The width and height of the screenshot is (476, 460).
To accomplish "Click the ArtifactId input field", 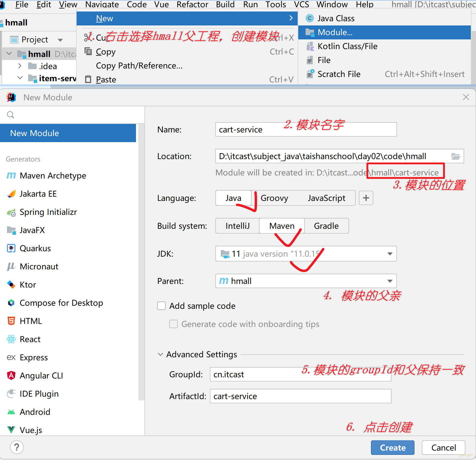I will pyautogui.click(x=300, y=396).
